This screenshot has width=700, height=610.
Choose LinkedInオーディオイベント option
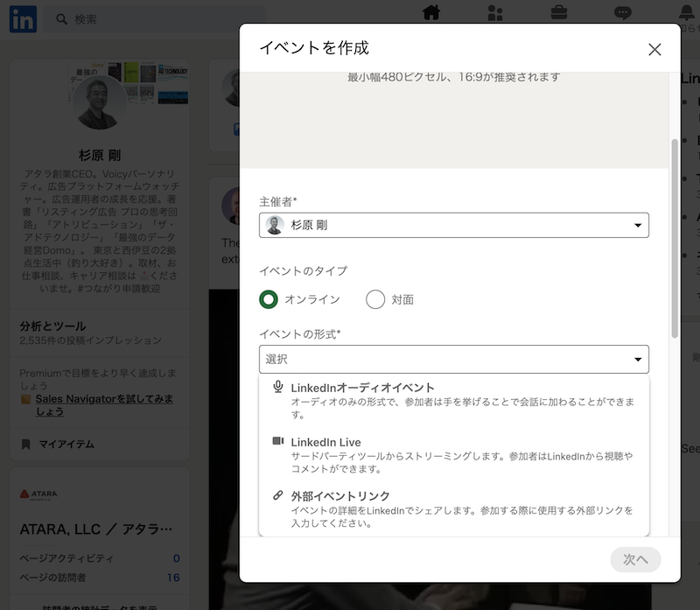pyautogui.click(x=453, y=400)
